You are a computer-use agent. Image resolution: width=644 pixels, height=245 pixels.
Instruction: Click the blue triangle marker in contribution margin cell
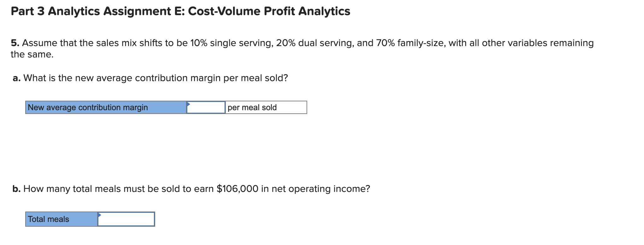188,104
